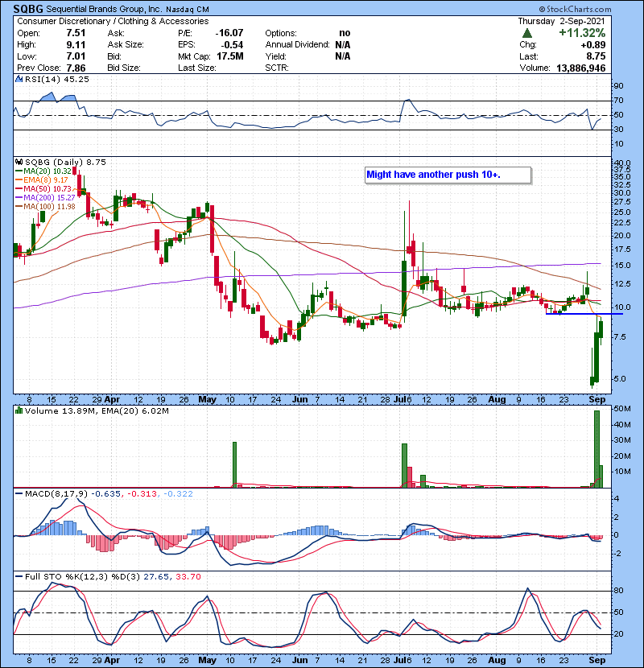This screenshot has height=668, width=644.
Task: Click the May volume spike bar
Action: 234,465
